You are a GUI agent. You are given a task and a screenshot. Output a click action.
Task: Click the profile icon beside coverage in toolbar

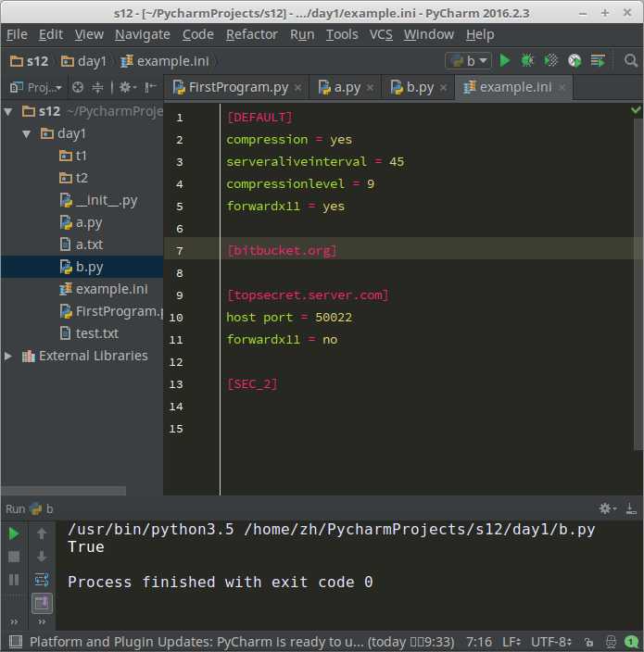click(x=575, y=61)
